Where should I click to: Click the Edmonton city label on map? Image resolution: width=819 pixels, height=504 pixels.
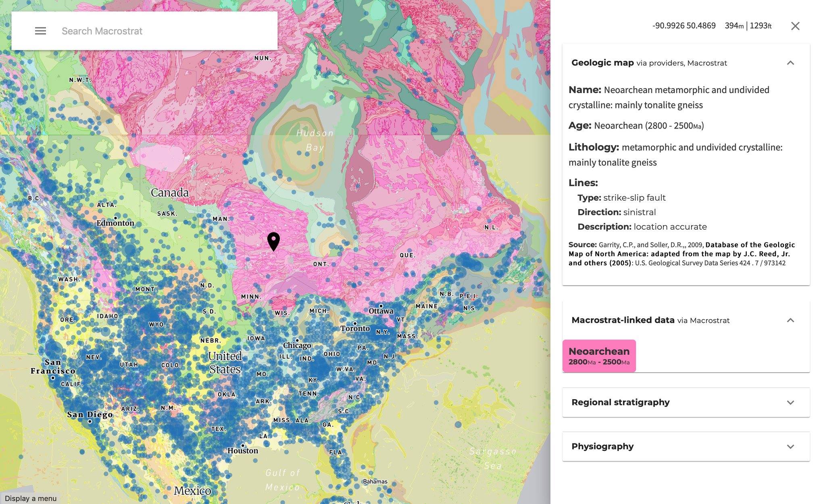tap(115, 223)
